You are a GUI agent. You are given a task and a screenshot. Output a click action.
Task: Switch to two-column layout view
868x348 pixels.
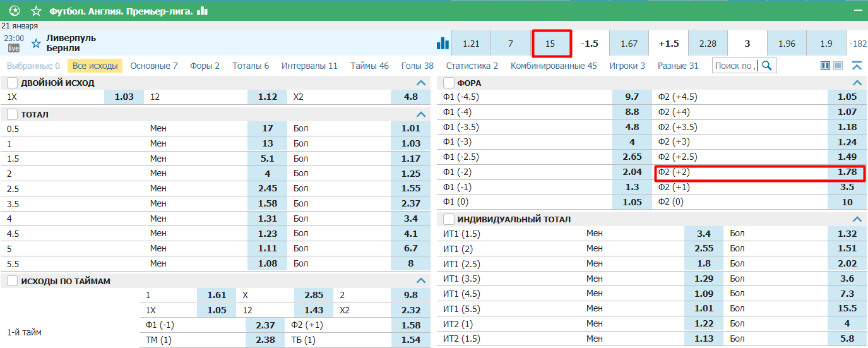point(825,66)
